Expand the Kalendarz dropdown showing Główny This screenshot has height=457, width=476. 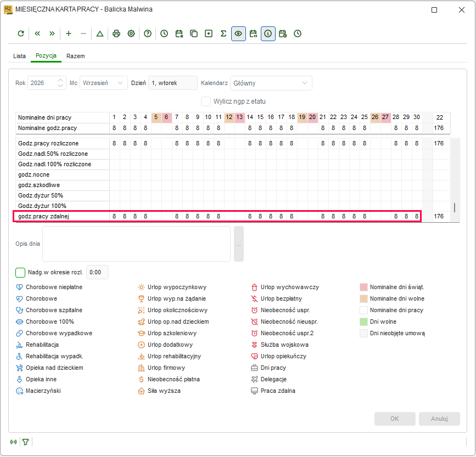coord(271,83)
